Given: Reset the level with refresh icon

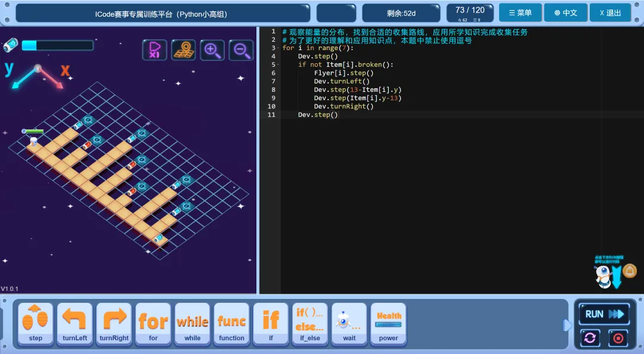Looking at the screenshot, I should pos(590,338).
